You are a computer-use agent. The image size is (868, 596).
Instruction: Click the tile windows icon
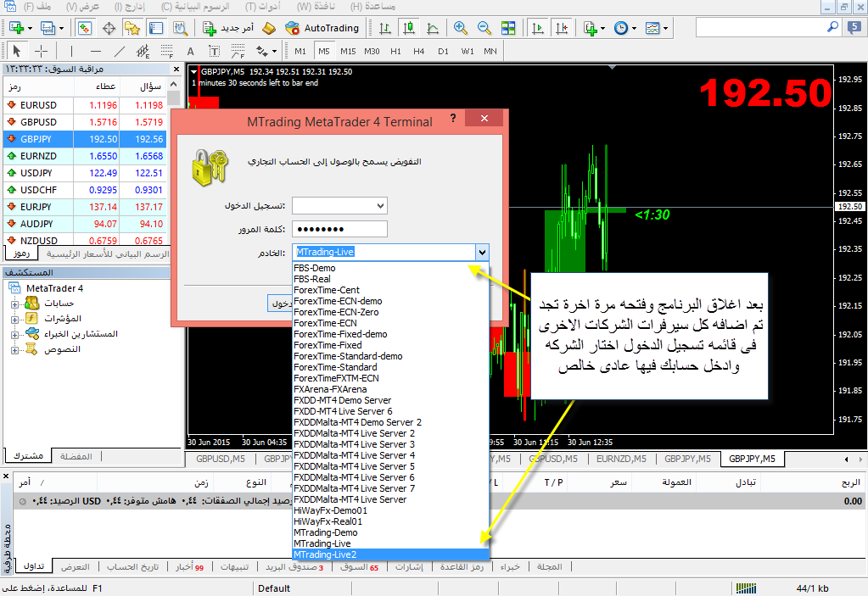pos(508,28)
